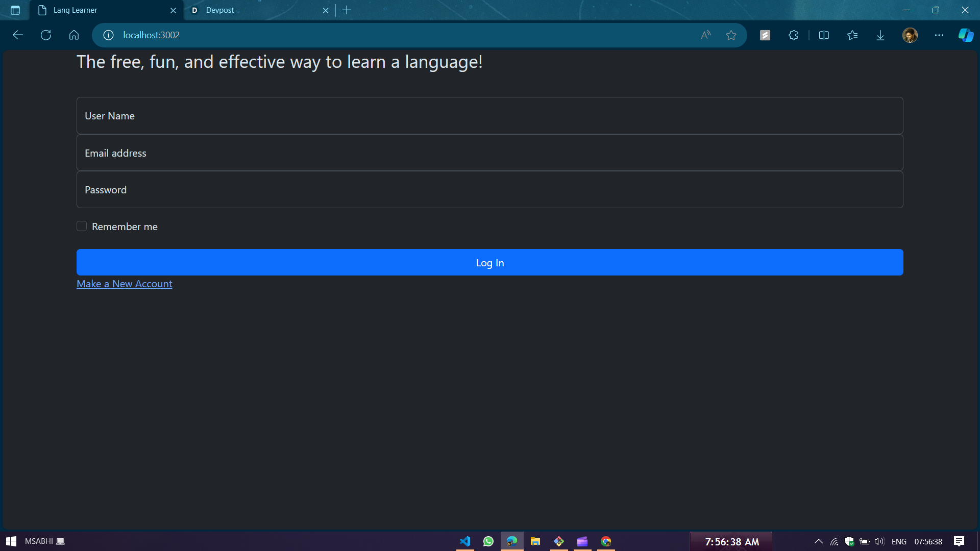This screenshot has height=551, width=980.
Task: Open the Downloads arrow icon
Action: 880,35
